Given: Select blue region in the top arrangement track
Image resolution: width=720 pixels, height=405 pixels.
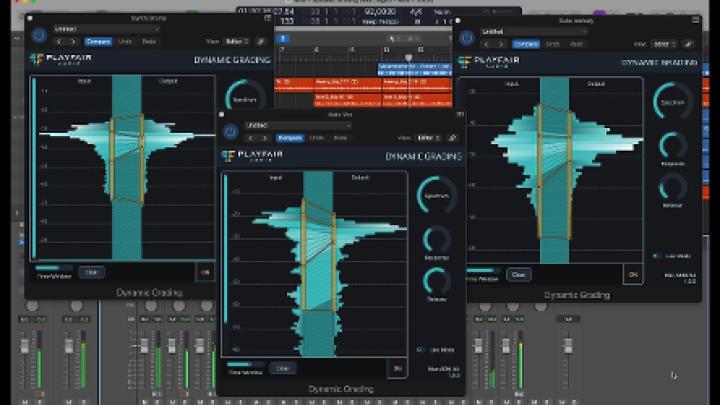Looking at the screenshot, I should coord(415,69).
